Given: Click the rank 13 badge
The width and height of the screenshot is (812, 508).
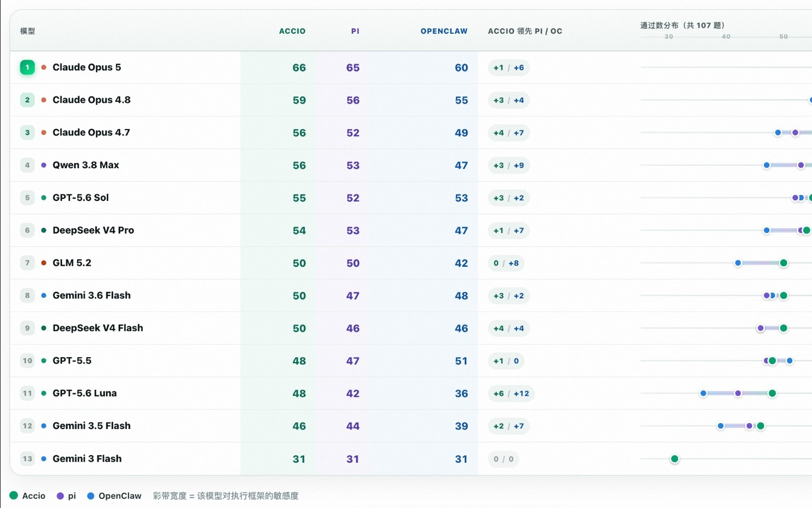Looking at the screenshot, I should point(27,459).
